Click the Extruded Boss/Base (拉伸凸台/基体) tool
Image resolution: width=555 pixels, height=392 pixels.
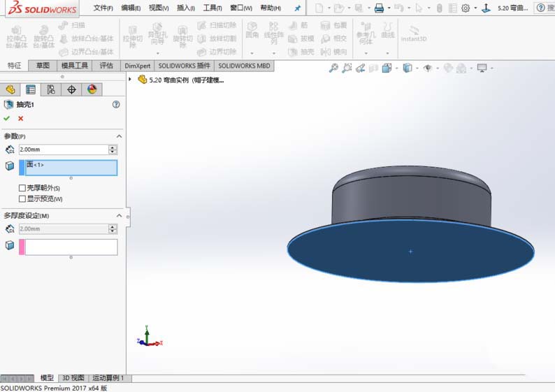point(17,37)
